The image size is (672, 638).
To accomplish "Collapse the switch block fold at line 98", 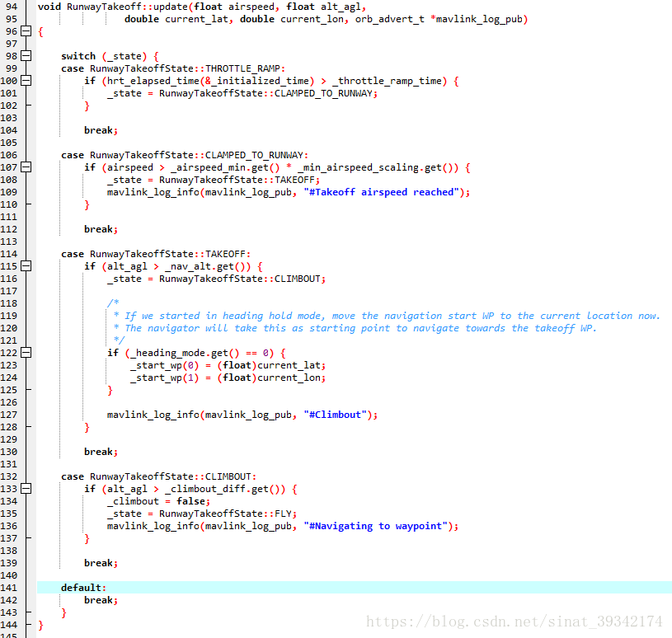I will 26,56.
